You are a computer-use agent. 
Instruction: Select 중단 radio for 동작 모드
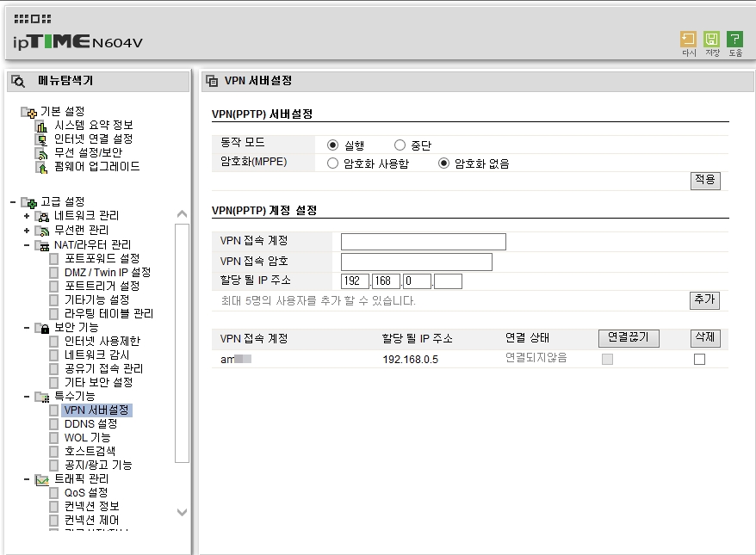tap(400, 145)
